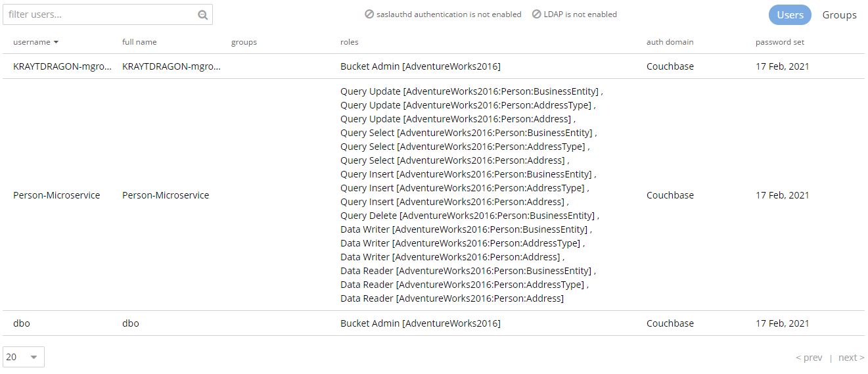868x374 pixels.
Task: Click the LDAP is not enabled text
Action: click(580, 14)
